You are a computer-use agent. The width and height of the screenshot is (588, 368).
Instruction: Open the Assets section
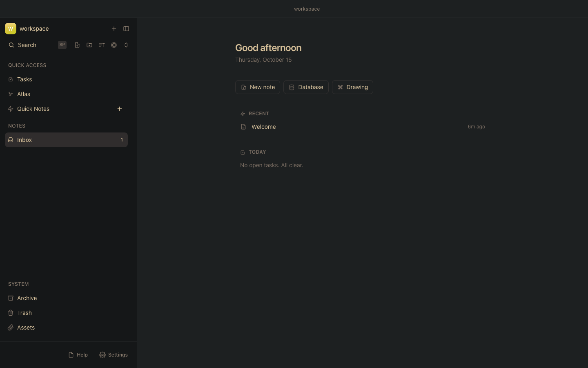pos(66,328)
